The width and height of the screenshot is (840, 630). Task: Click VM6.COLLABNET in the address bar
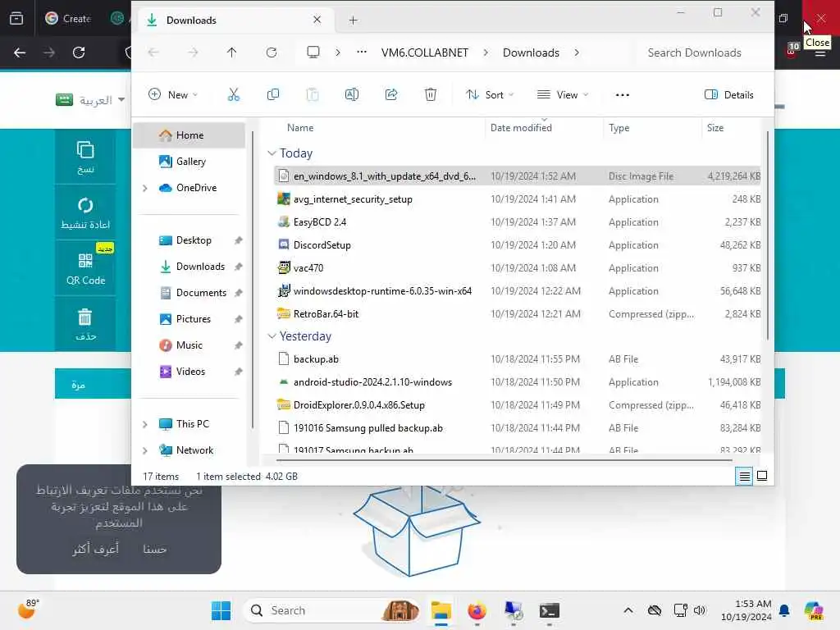(x=424, y=52)
